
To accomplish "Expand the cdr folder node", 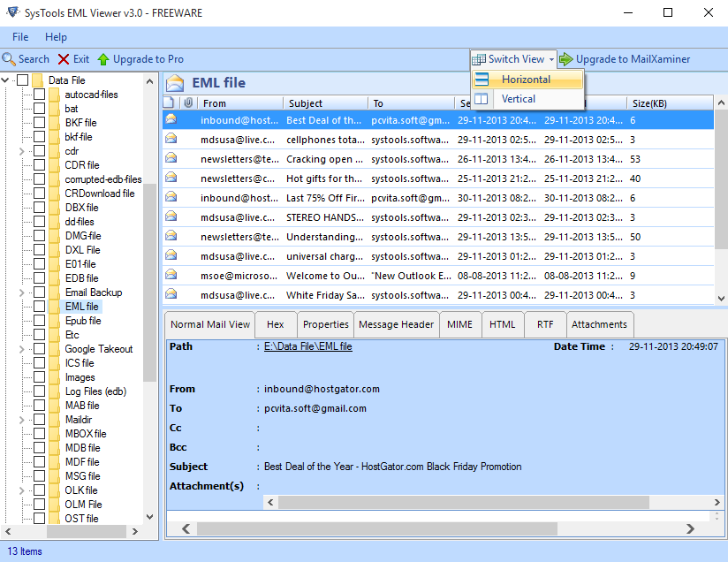I will pos(21,151).
